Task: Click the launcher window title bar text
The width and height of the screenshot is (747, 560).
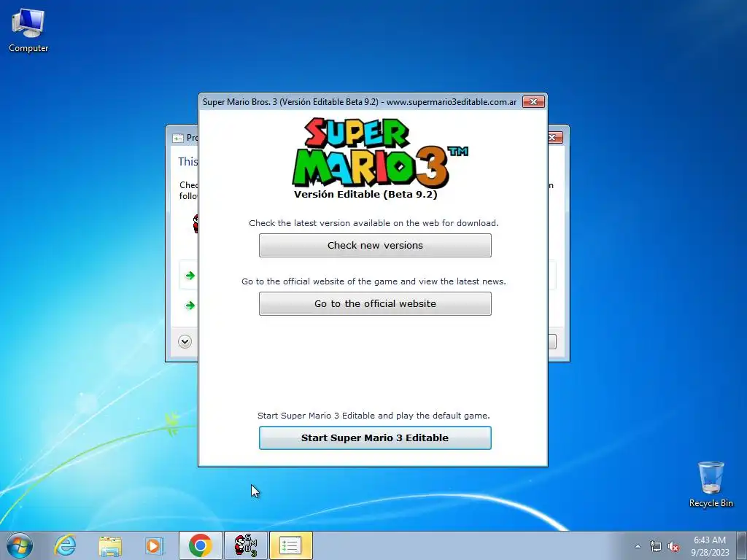Action: tap(360, 102)
